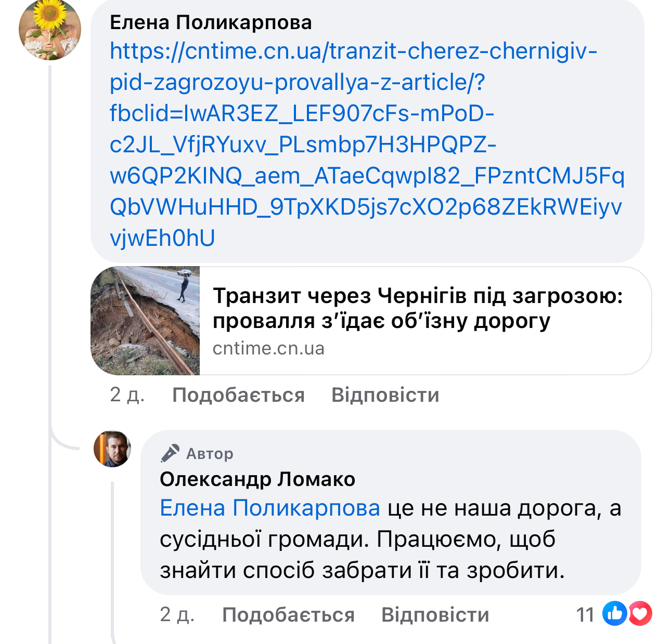
Task: Click the Елена Поликарпова mention in the reply
Action: (269, 508)
